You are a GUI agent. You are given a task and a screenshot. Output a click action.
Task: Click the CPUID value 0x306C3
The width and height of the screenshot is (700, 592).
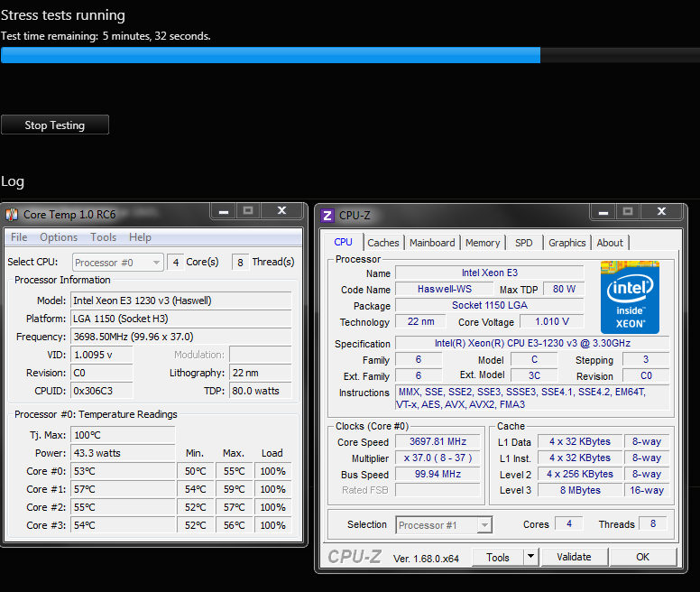[x=102, y=391]
